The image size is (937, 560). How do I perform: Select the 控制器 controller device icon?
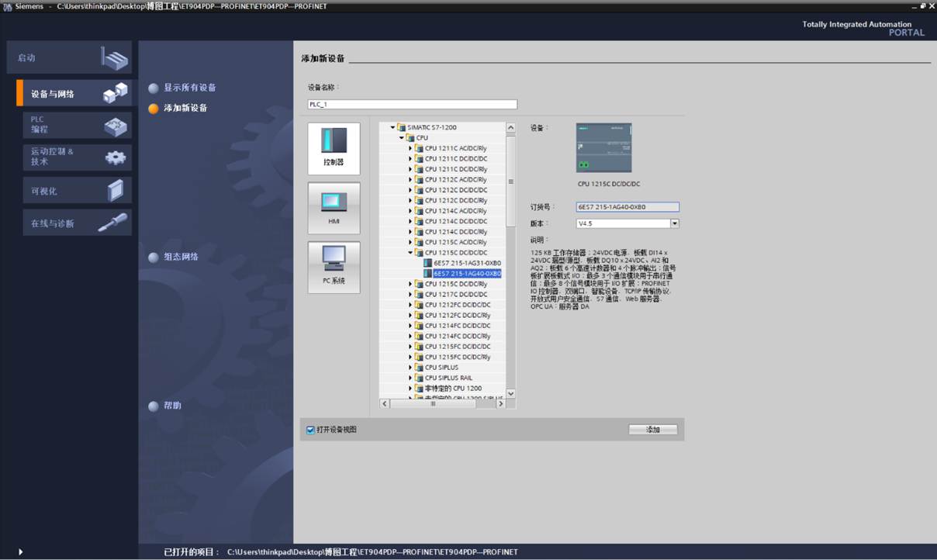(334, 148)
